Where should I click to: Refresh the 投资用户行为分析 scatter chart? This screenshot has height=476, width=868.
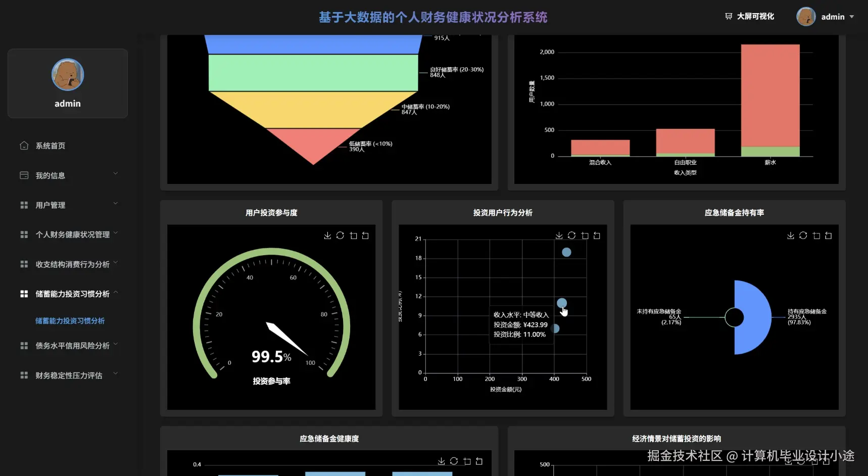[571, 235]
